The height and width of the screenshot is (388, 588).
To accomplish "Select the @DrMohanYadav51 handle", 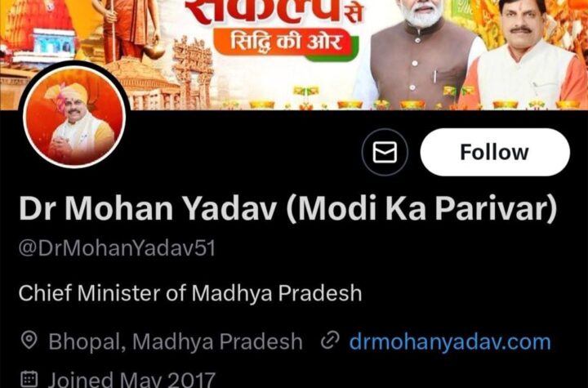I will coord(117,248).
